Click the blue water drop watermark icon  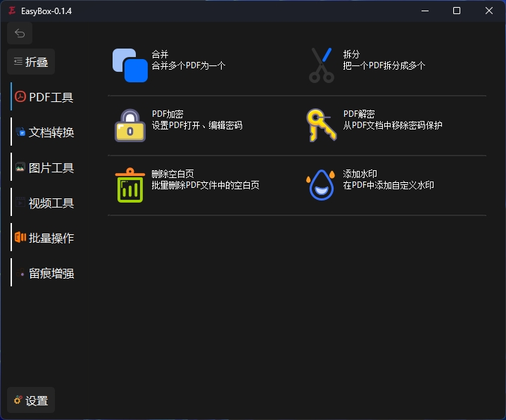click(321, 185)
